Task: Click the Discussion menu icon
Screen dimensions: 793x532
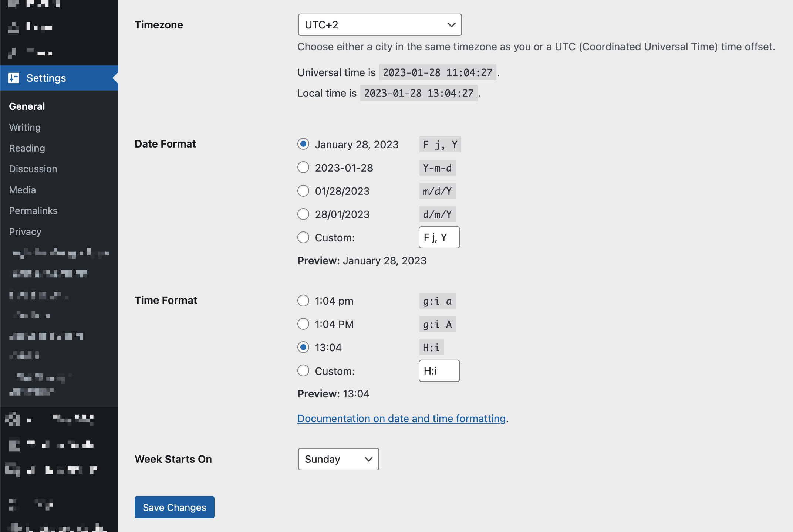Action: pos(33,169)
